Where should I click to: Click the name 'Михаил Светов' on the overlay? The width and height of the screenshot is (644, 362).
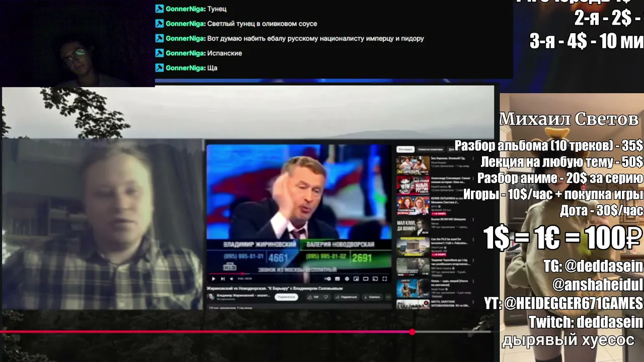tap(569, 119)
